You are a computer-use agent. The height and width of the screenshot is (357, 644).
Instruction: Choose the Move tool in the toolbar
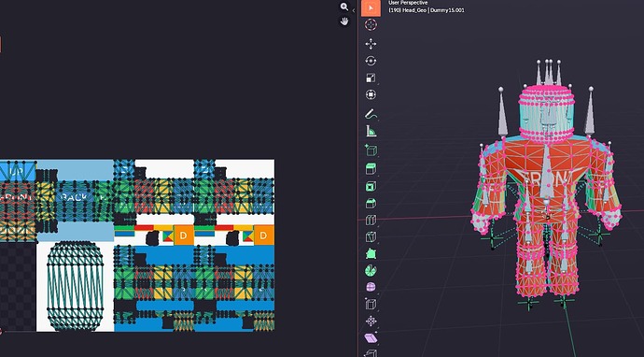click(371, 44)
